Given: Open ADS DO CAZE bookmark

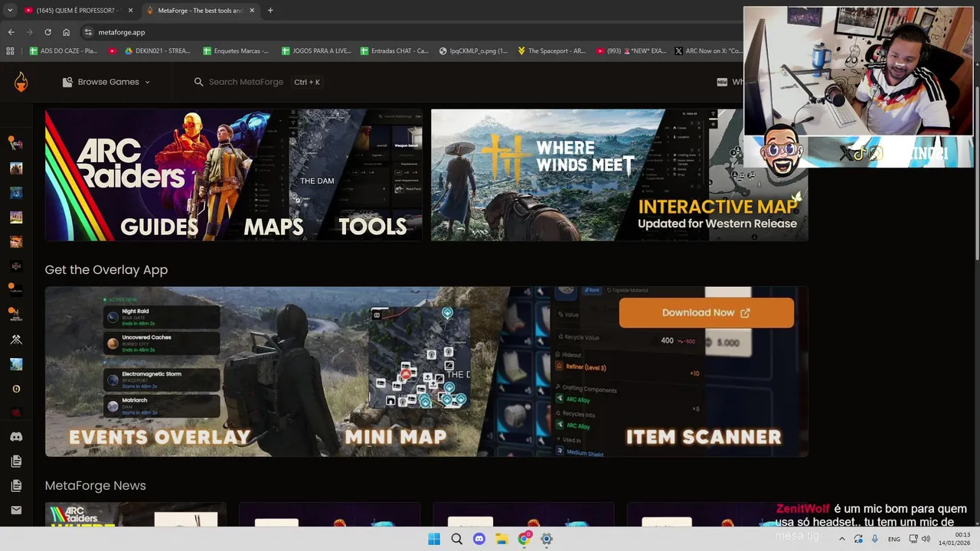Looking at the screenshot, I should tap(64, 51).
